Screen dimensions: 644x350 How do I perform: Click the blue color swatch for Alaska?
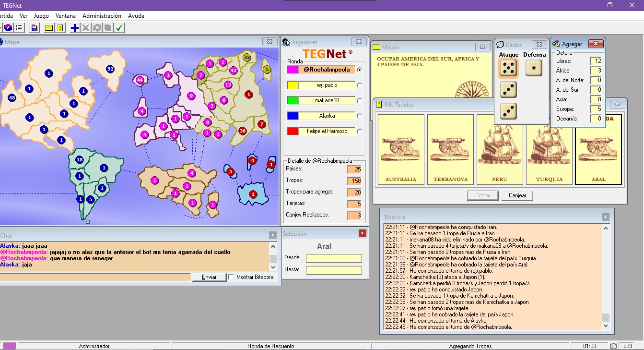click(x=293, y=116)
